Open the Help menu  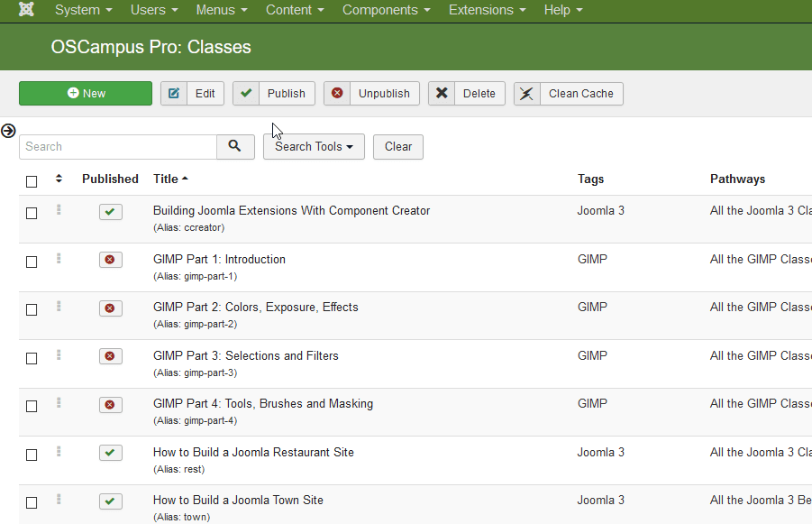[563, 10]
